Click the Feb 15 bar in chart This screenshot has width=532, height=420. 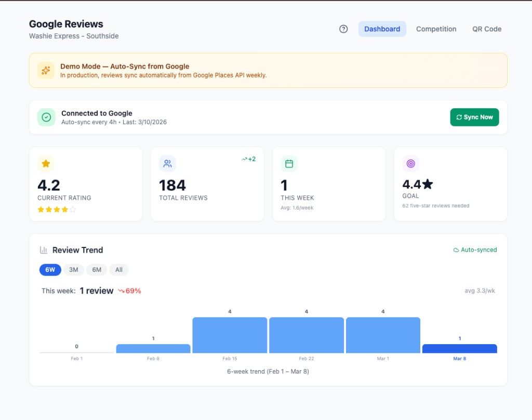(230, 335)
